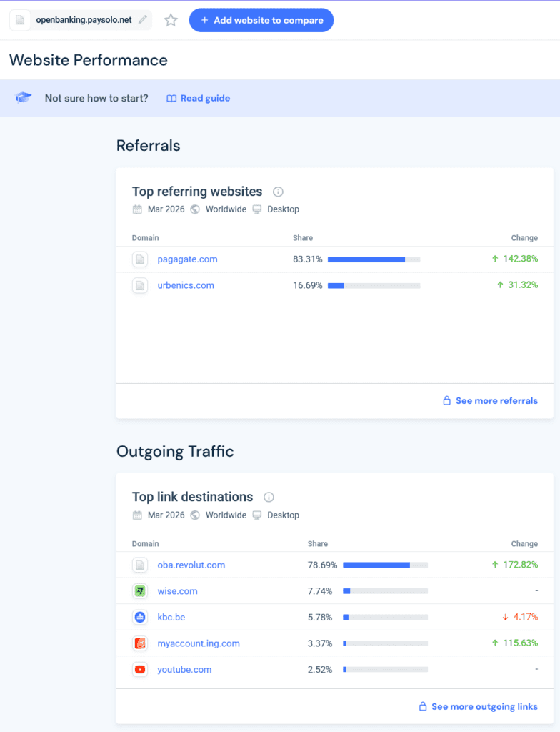Show info for Top referring websites
Viewport: 560px width, 732px height.
278,192
